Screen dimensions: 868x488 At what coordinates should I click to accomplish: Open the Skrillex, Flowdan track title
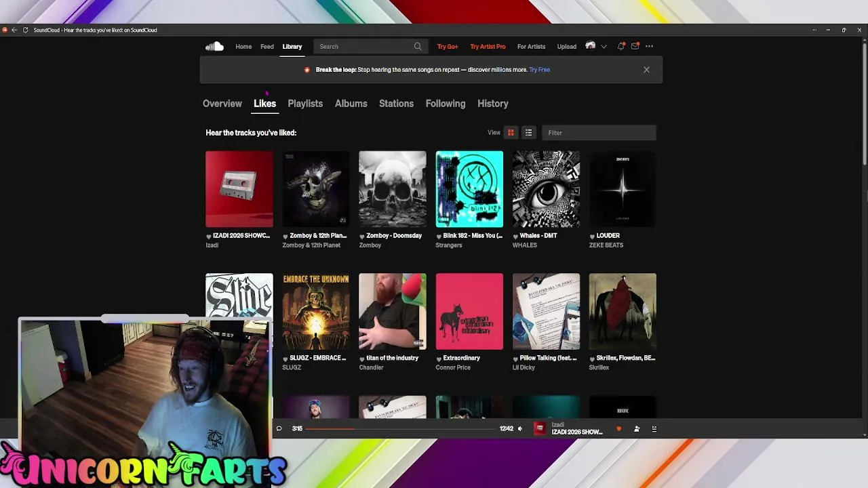pos(626,358)
